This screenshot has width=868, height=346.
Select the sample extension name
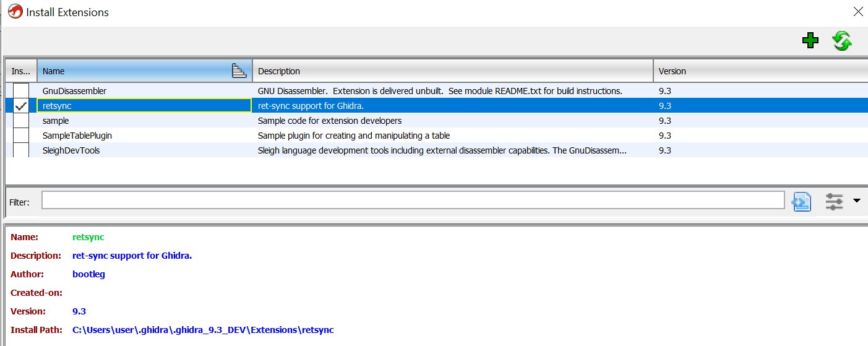coord(56,121)
